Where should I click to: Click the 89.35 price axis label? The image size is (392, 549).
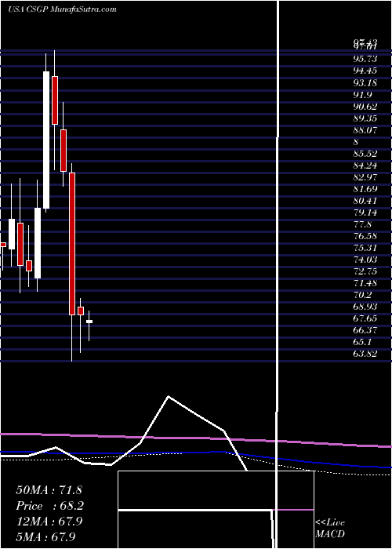tap(365, 118)
